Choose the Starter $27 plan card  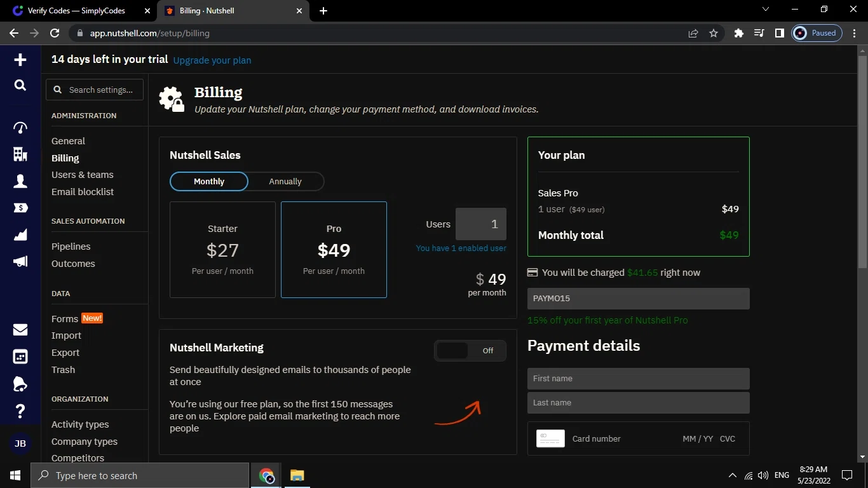click(222, 250)
